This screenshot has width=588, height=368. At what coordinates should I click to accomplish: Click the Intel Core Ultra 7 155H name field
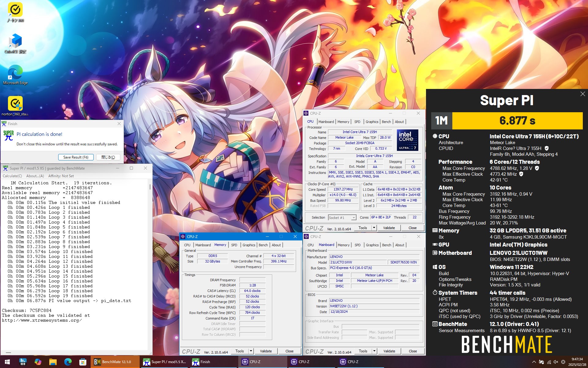(360, 132)
